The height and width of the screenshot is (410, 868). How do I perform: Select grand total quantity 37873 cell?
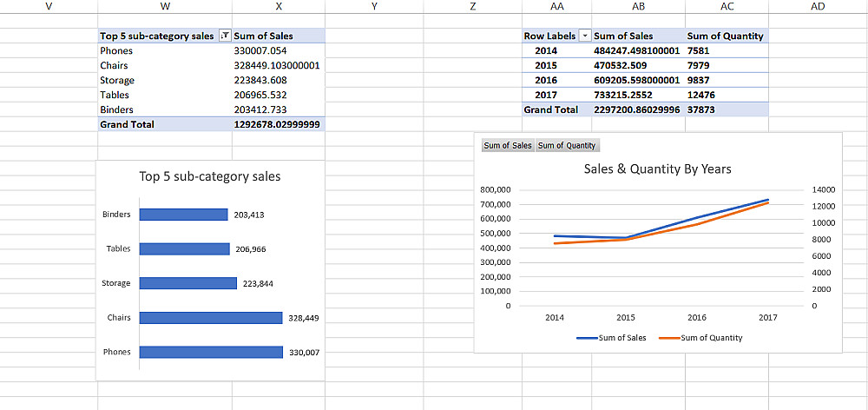pos(727,109)
